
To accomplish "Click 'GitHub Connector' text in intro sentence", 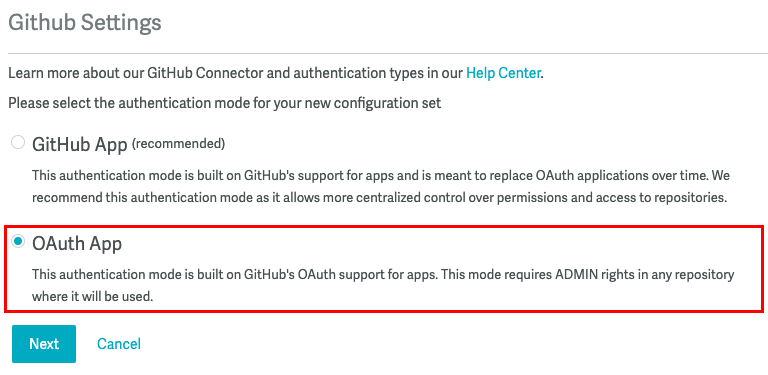I will click(205, 73).
